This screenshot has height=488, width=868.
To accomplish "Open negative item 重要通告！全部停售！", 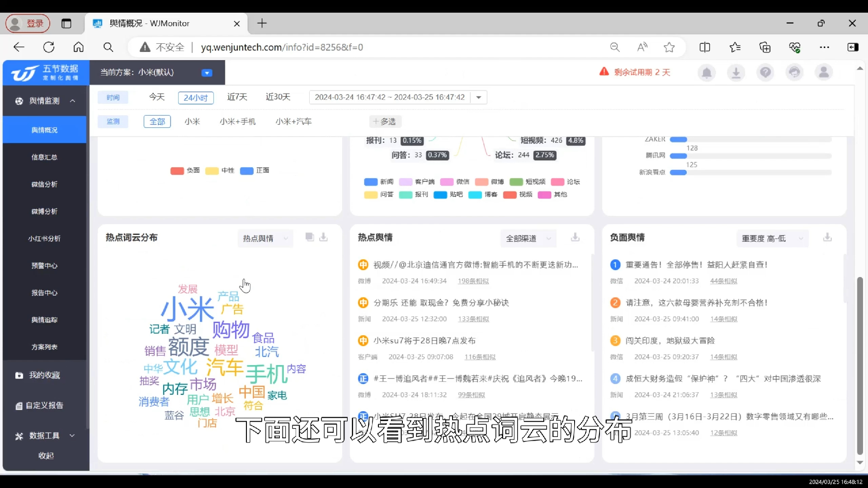I will 697,265.
